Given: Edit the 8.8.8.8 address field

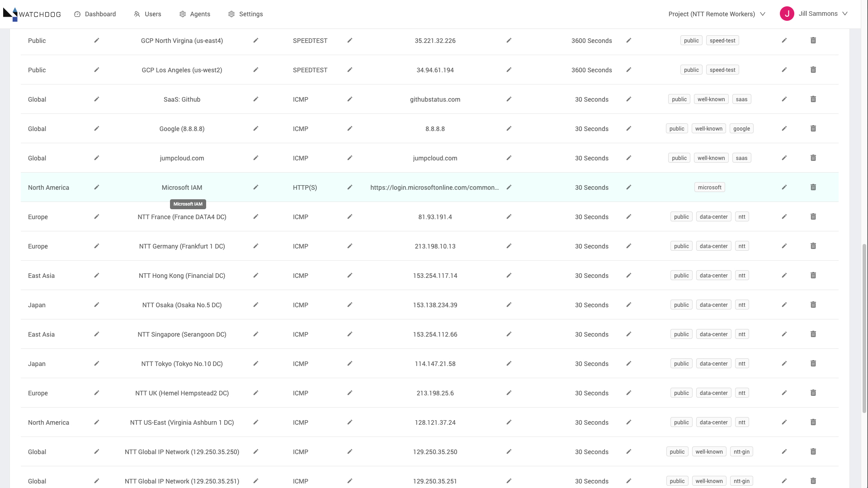Looking at the screenshot, I should 509,128.
